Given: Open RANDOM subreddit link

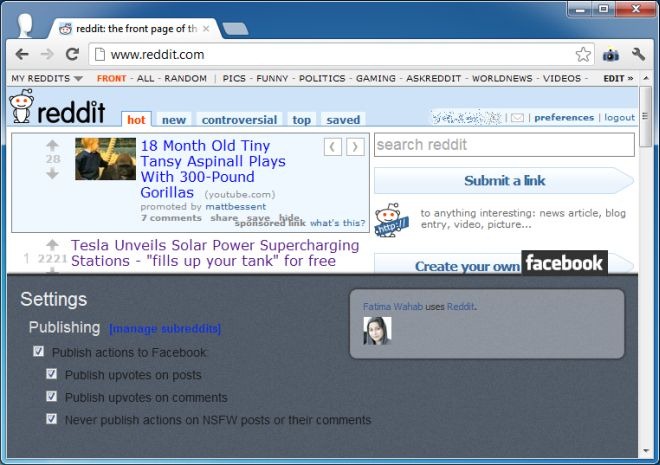Looking at the screenshot, I should pos(185,78).
